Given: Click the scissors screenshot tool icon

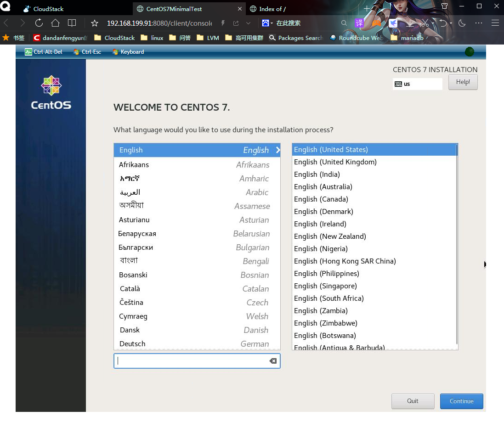Looking at the screenshot, I should coord(425,23).
